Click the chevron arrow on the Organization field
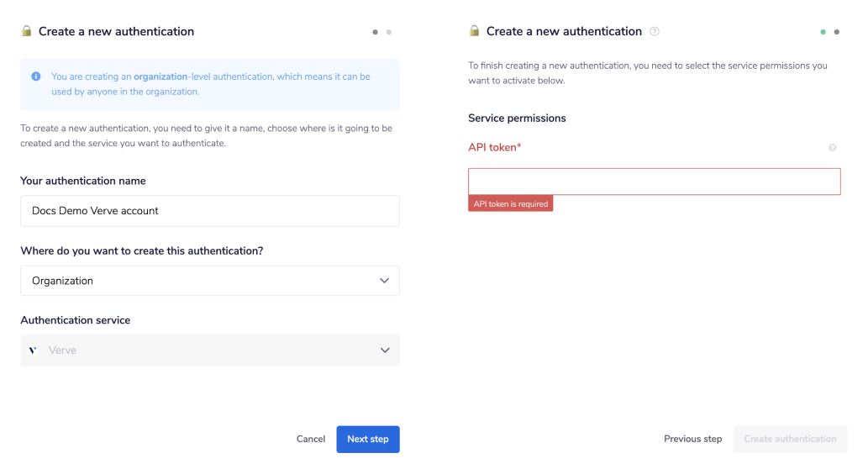Image resolution: width=868 pixels, height=474 pixels. pos(384,281)
